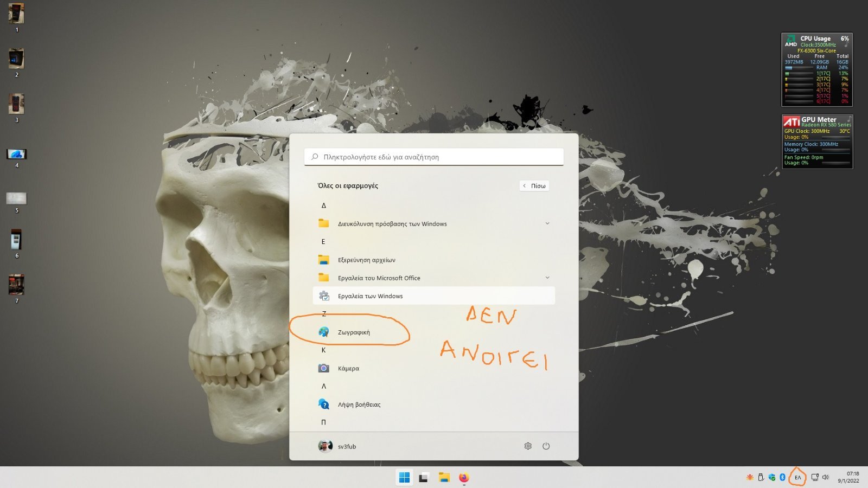Toggle the Start menu with Windows button
868x488 pixels.
[404, 478]
